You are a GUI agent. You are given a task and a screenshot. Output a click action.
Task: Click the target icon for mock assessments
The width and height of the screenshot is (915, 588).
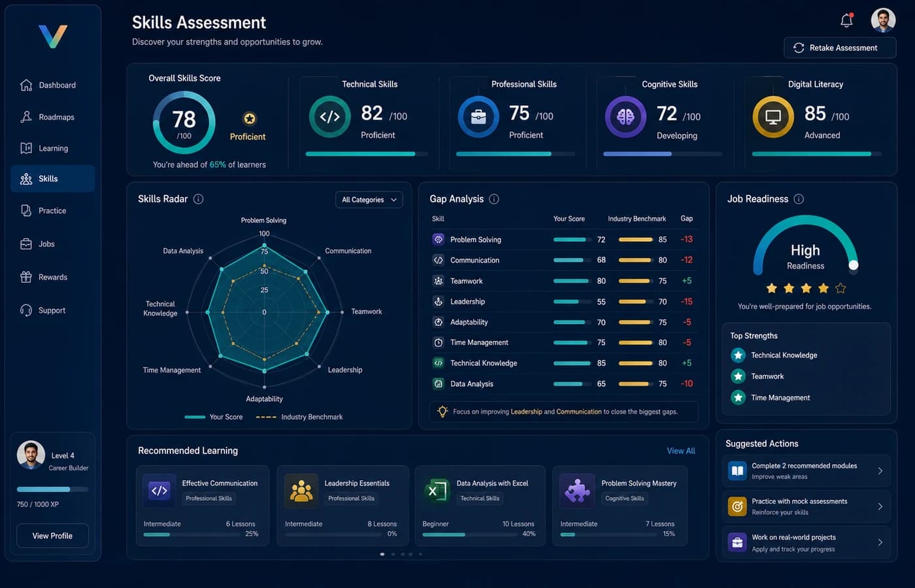[737, 506]
